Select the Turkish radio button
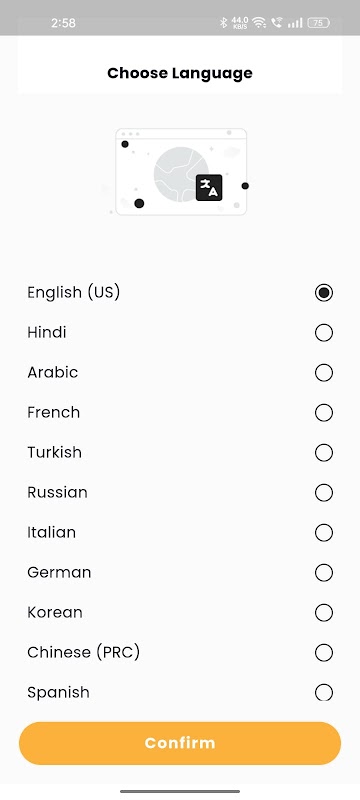The image size is (360, 800). [324, 453]
